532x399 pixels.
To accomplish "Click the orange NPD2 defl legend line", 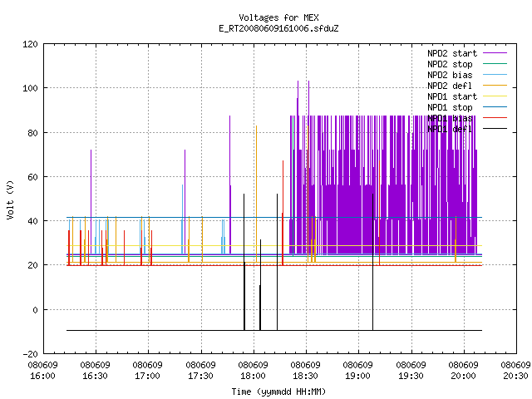I will pos(495,85).
